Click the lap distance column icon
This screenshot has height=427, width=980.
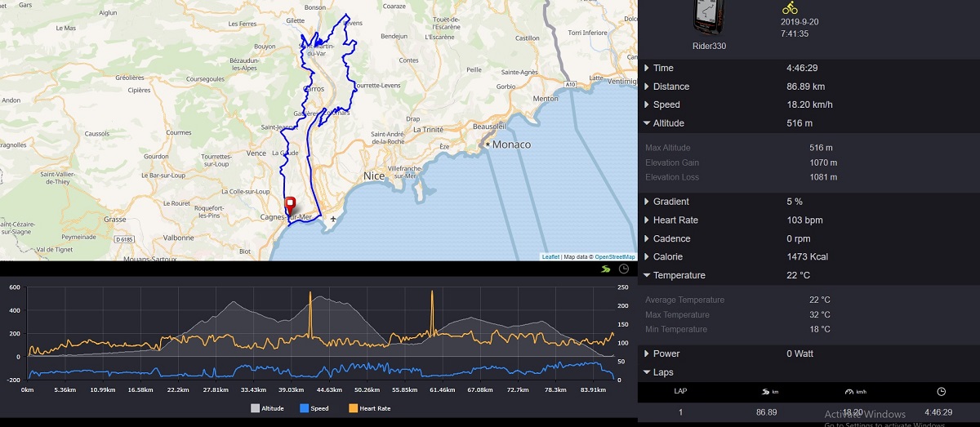pos(766,391)
